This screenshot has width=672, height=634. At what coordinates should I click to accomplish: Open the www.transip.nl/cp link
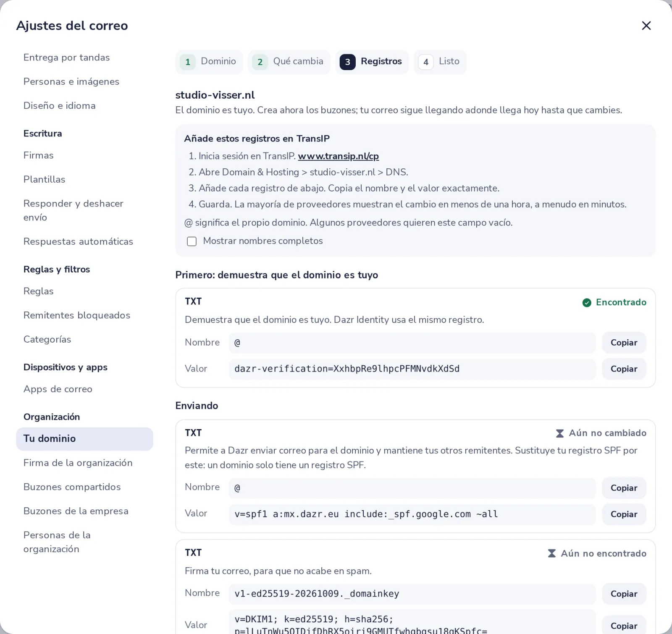339,156
